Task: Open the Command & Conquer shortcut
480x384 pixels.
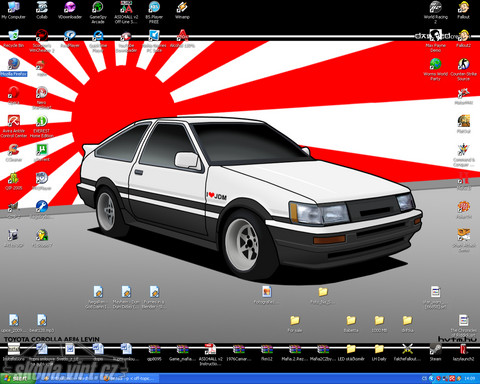Action: tap(463, 155)
